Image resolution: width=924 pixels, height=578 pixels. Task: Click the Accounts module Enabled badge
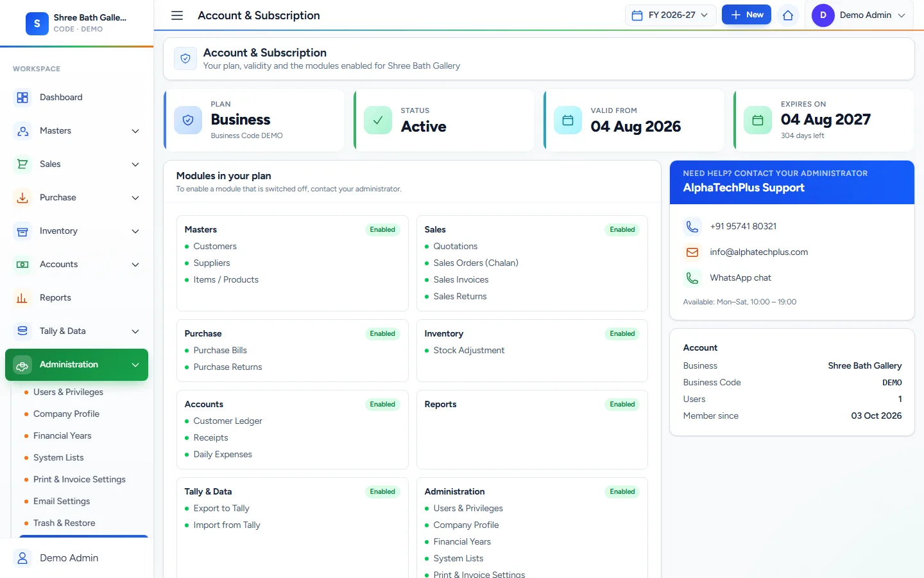(x=382, y=405)
